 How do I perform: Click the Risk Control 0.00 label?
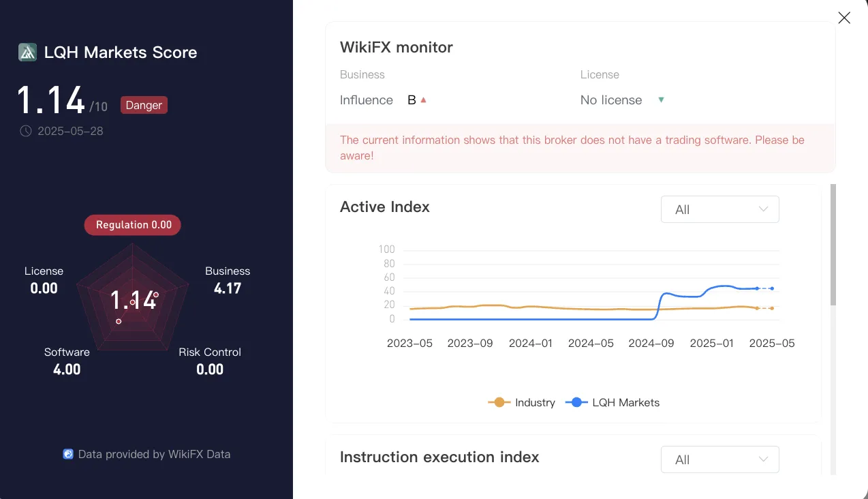(x=210, y=361)
